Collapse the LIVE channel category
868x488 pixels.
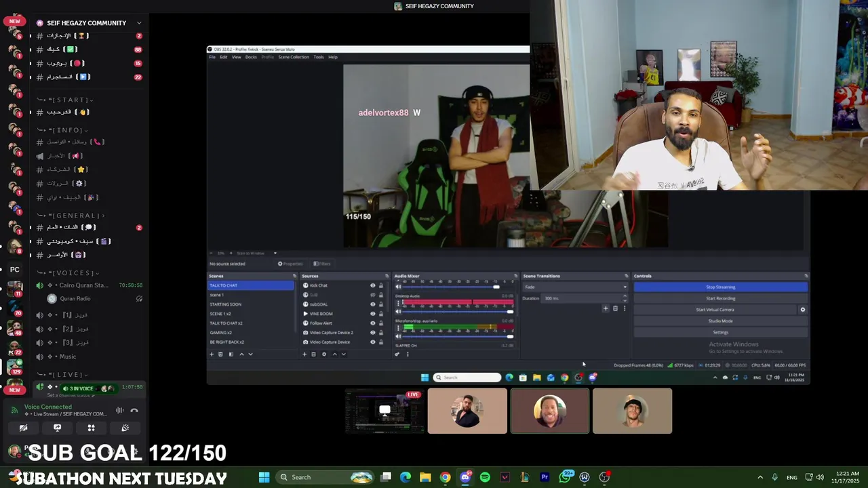[62, 375]
